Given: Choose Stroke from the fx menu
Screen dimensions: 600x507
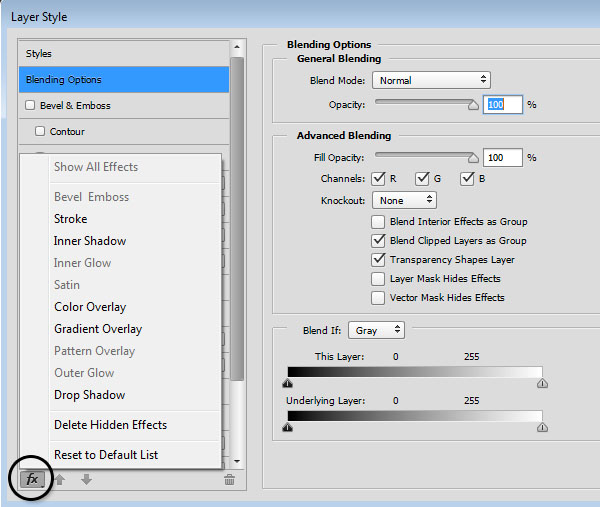Looking at the screenshot, I should coord(70,219).
